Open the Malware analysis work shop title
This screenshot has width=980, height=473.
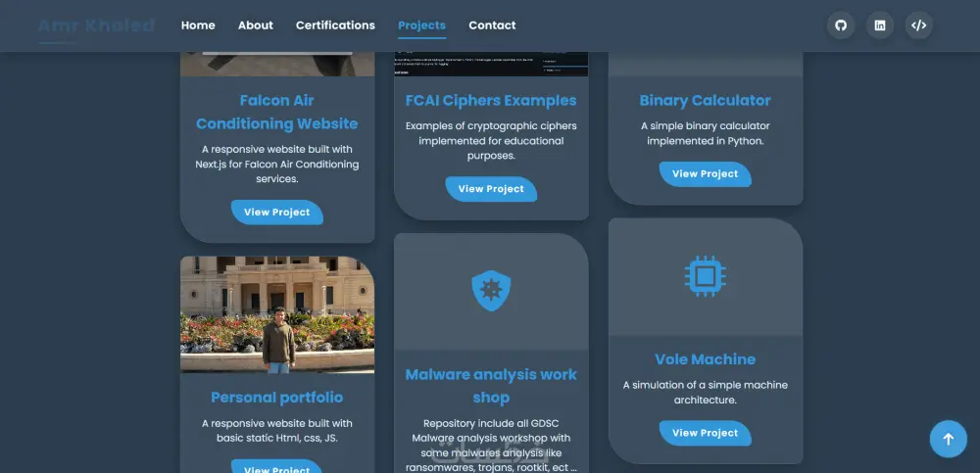491,386
